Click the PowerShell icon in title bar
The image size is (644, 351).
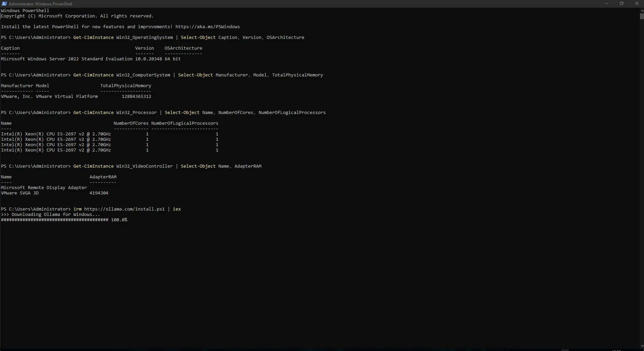[4, 4]
